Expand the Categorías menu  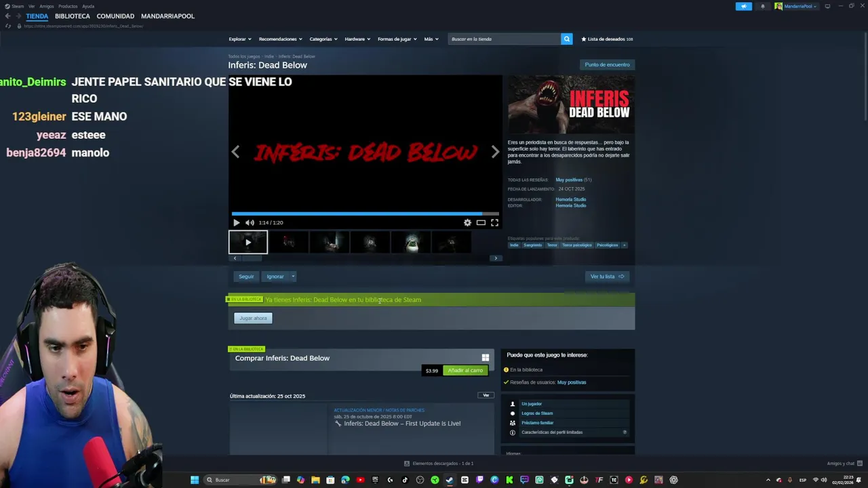click(x=323, y=39)
